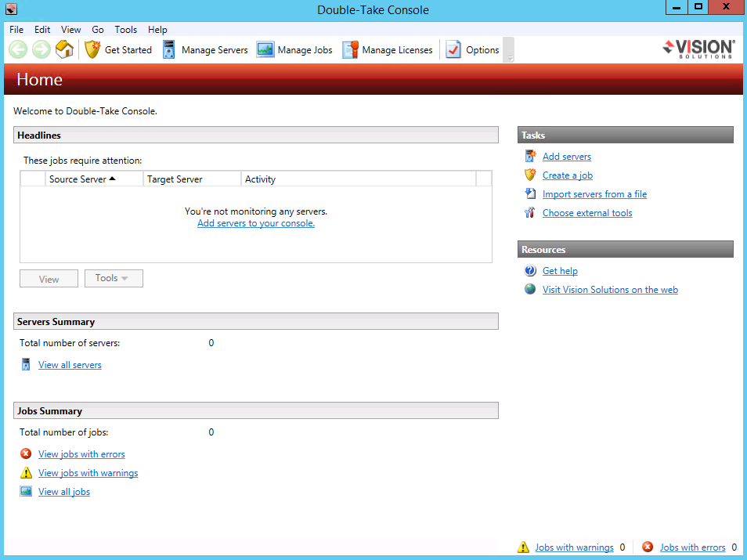Click the Manage Jobs monitor icon
Screen dimensions: 747x560
[265, 49]
